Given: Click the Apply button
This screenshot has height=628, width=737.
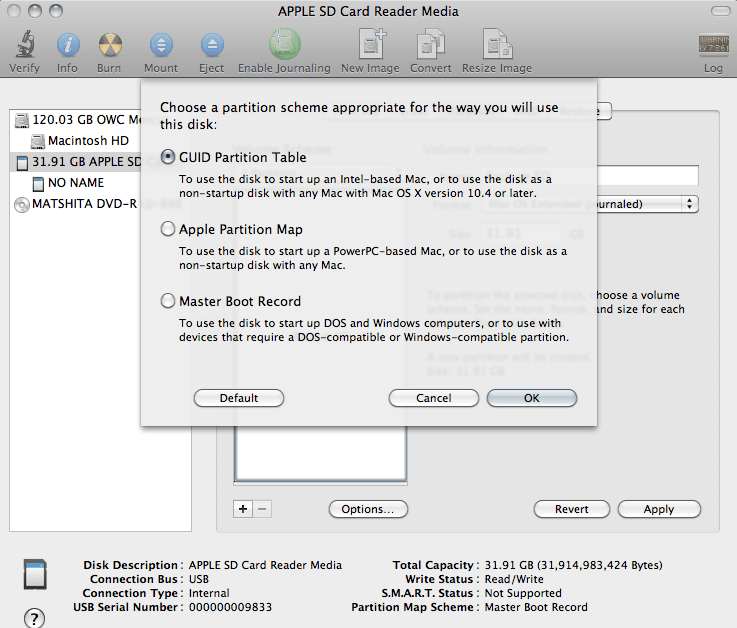Looking at the screenshot, I should (659, 509).
